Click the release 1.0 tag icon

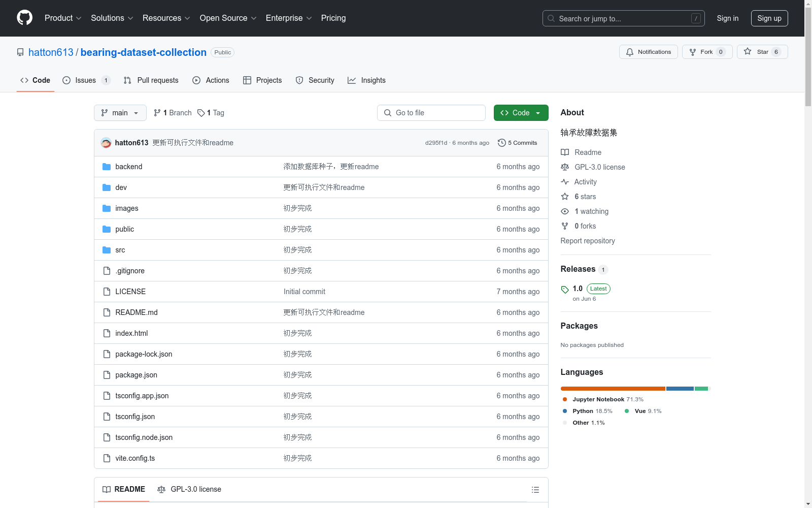click(x=565, y=289)
